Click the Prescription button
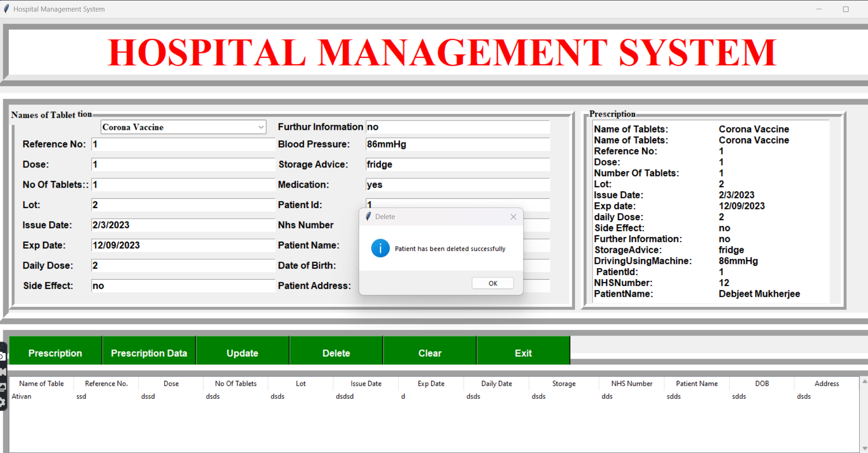Viewport: 868px width, 453px height. tap(55, 352)
